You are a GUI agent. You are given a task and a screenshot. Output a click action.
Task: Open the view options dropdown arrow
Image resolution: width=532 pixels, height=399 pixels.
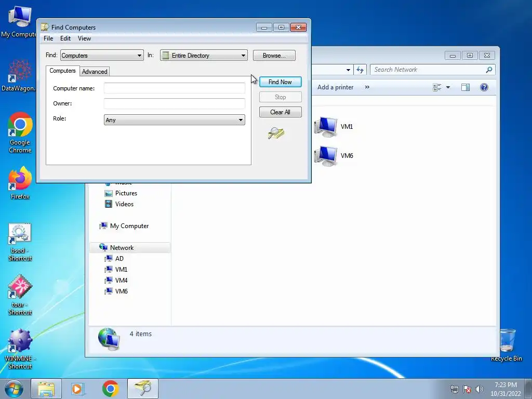[x=448, y=87]
